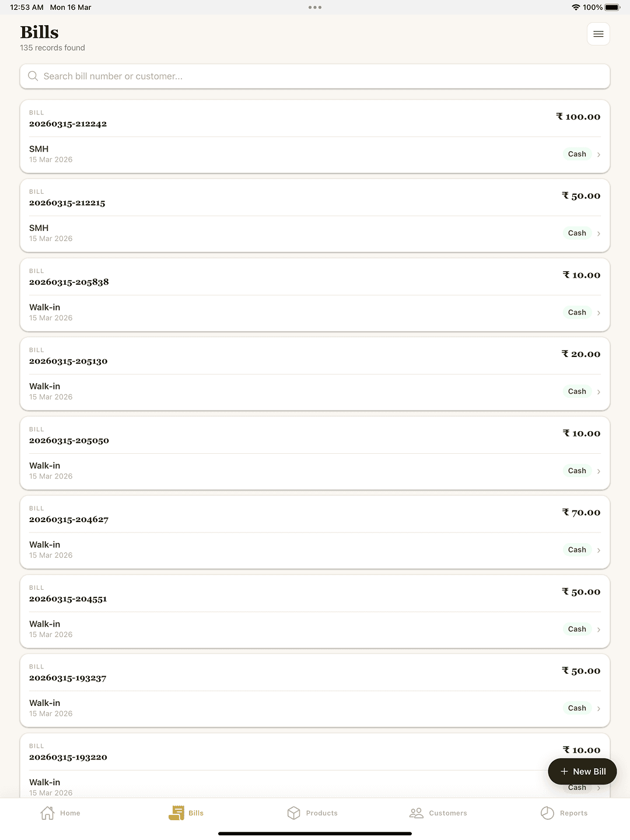The image size is (630, 840).
Task: Expand bill 20260315-212242 via its chevron
Action: (598, 155)
